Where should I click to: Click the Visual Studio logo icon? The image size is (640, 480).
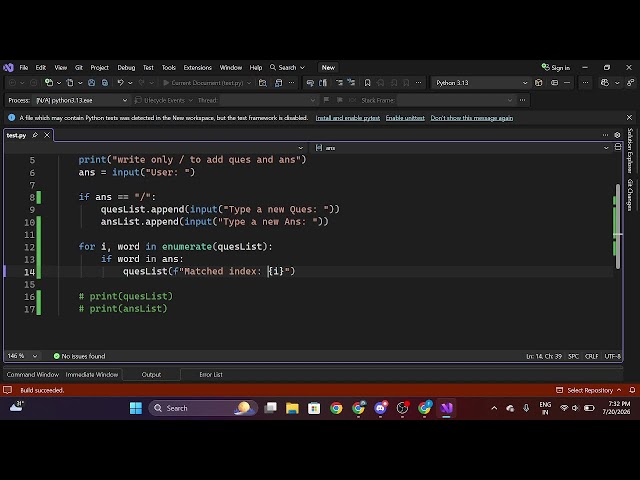coord(8,67)
